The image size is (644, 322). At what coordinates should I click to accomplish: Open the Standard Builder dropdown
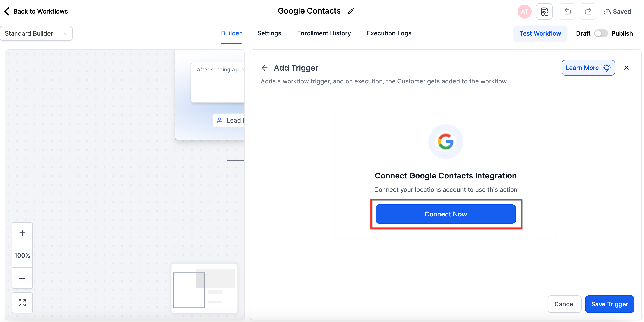coord(36,33)
